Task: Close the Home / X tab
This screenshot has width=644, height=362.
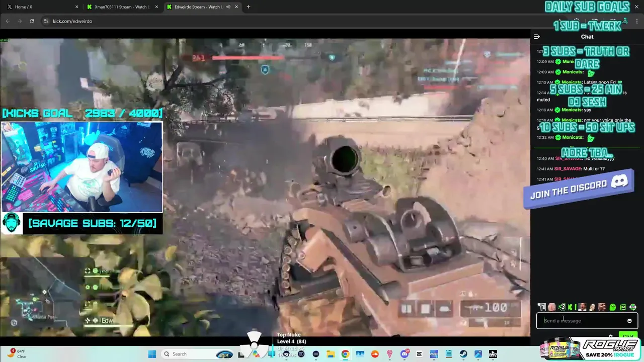Action: coord(76,7)
